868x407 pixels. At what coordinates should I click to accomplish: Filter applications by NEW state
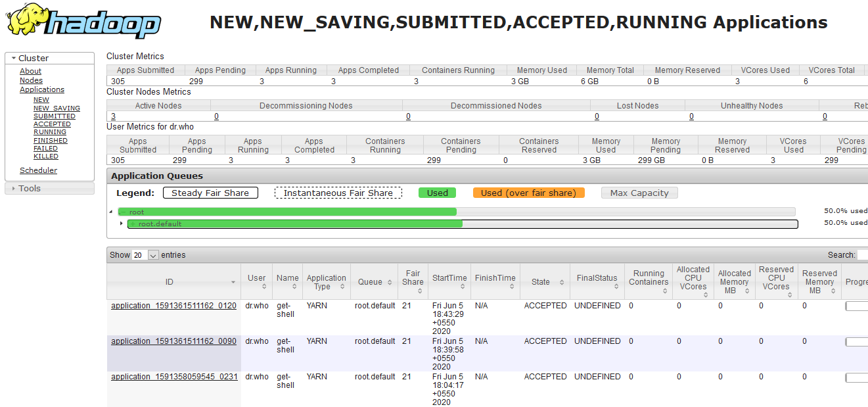click(x=41, y=100)
